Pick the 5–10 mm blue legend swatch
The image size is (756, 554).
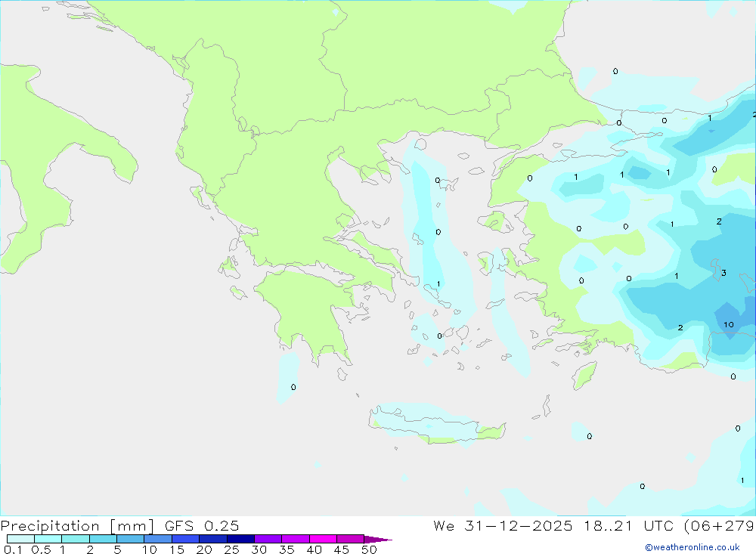130,539
